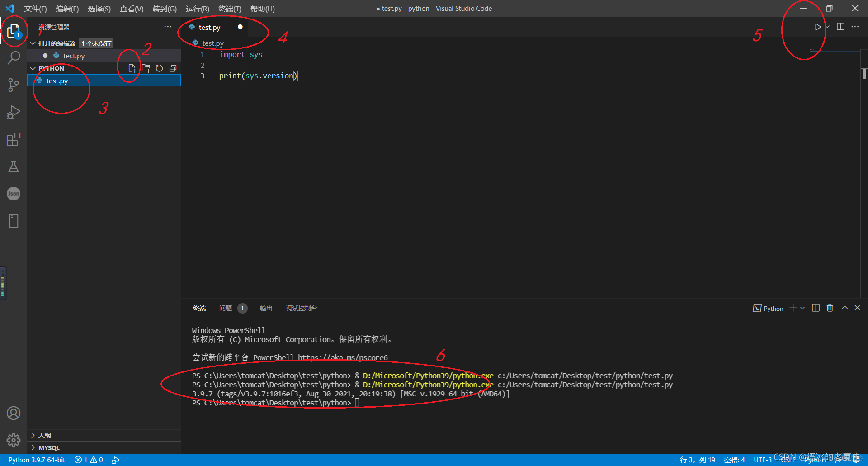Screen dimensions: 868x466
Task: Click the Python terminal label
Action: coord(768,308)
